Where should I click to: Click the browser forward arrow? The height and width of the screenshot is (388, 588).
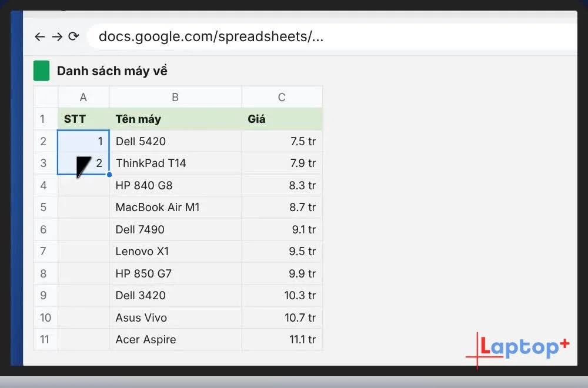pos(57,36)
